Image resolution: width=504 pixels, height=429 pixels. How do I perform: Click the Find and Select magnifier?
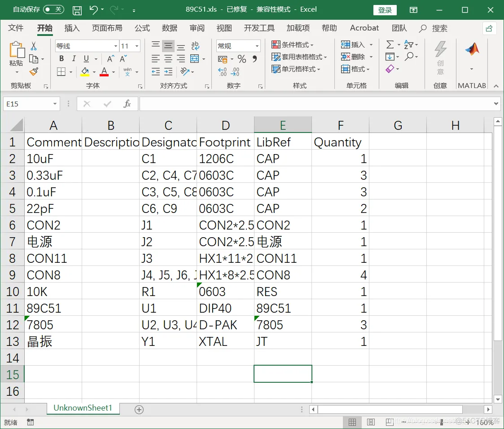[409, 57]
